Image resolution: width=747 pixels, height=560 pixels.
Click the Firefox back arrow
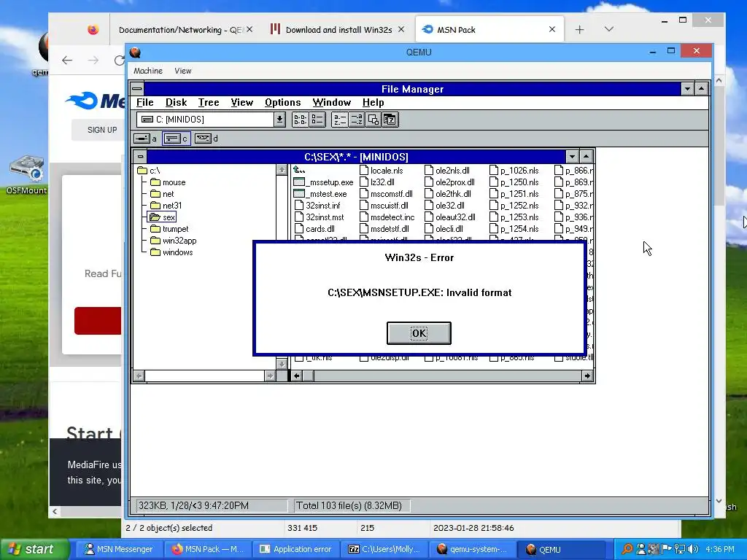pos(67,60)
